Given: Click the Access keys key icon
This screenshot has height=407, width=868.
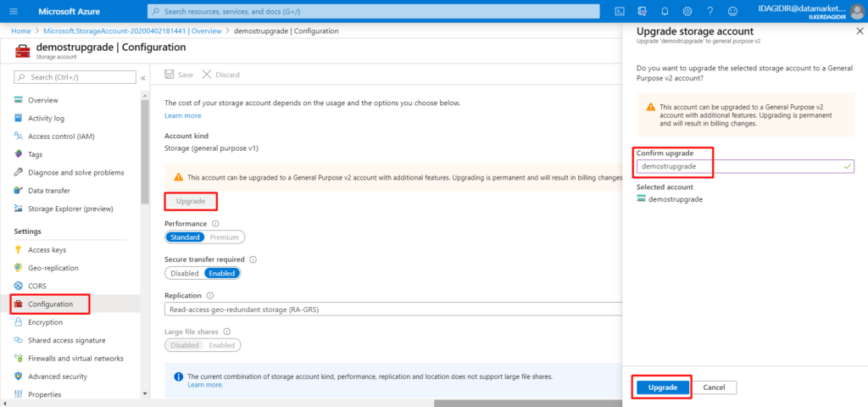Looking at the screenshot, I should click(x=19, y=250).
